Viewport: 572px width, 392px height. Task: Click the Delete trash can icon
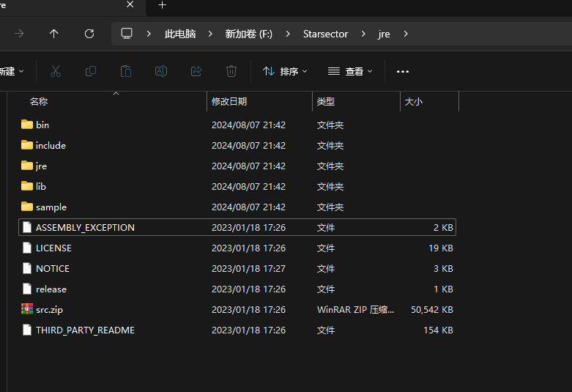(x=231, y=71)
